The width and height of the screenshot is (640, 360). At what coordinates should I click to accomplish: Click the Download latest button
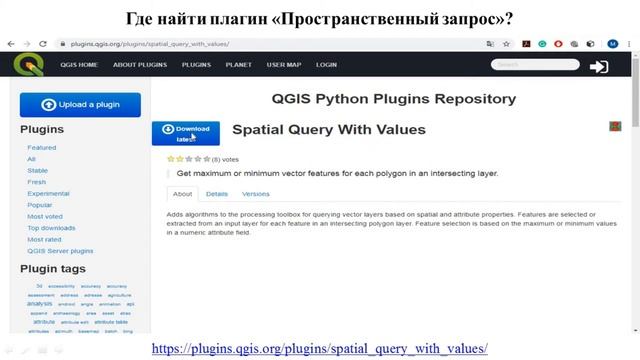pyautogui.click(x=186, y=133)
